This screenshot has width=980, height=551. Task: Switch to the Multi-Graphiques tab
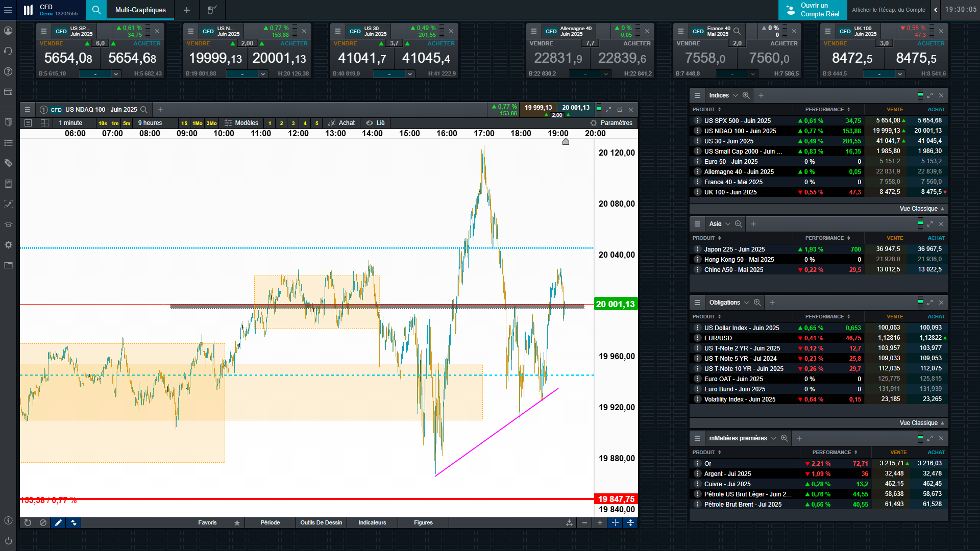(140, 10)
